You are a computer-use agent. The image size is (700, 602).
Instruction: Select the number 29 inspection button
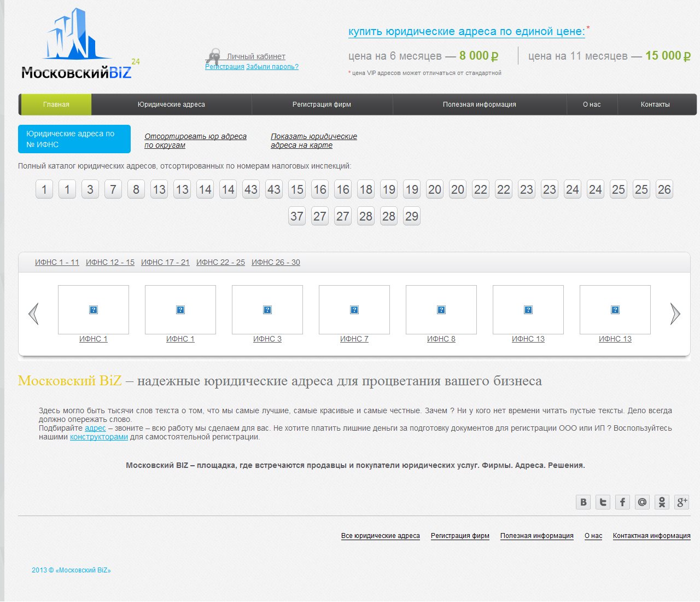click(412, 216)
